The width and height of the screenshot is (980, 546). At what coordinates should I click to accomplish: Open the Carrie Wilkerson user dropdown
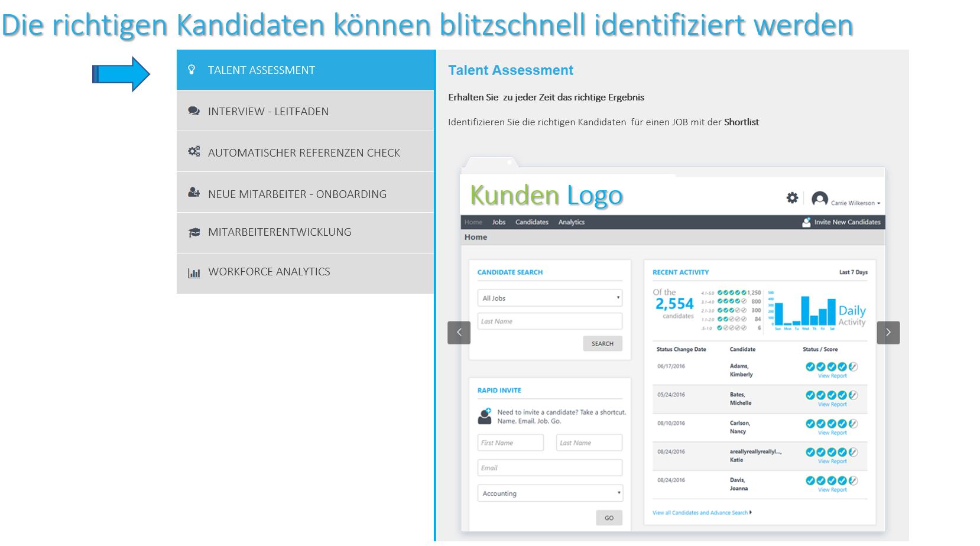coord(855,203)
